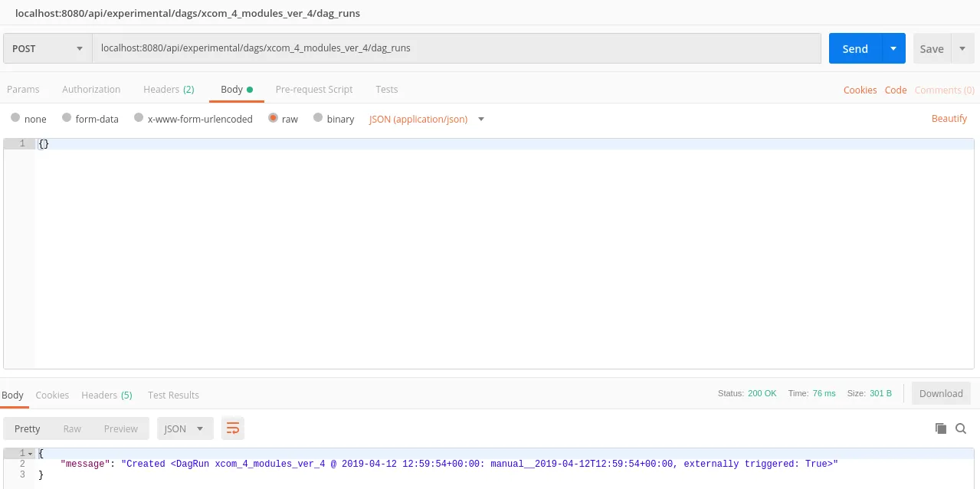Image resolution: width=980 pixels, height=489 pixels.
Task: Download the response
Action: (x=941, y=393)
